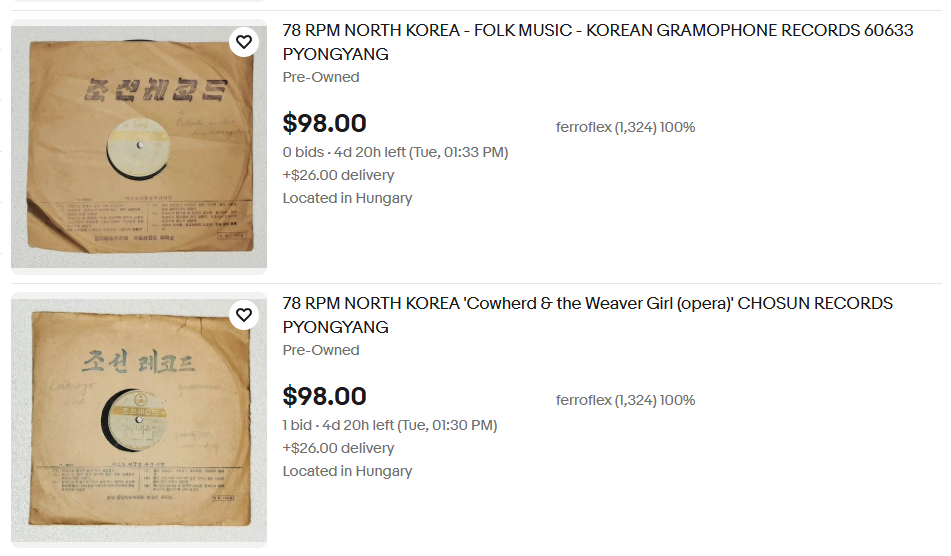The image size is (951, 556).
Task: Click delivery cost on Cowherd opera listing
Action: point(338,448)
